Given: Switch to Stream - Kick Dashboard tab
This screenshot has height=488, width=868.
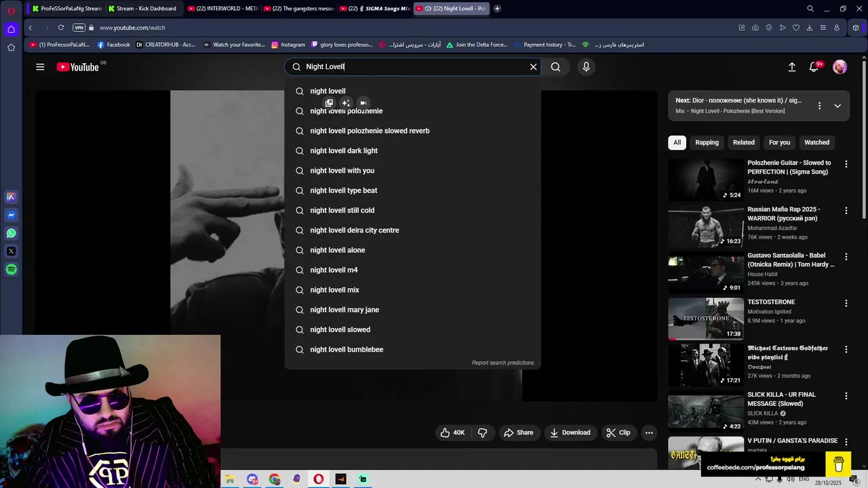Looking at the screenshot, I should [x=142, y=9].
